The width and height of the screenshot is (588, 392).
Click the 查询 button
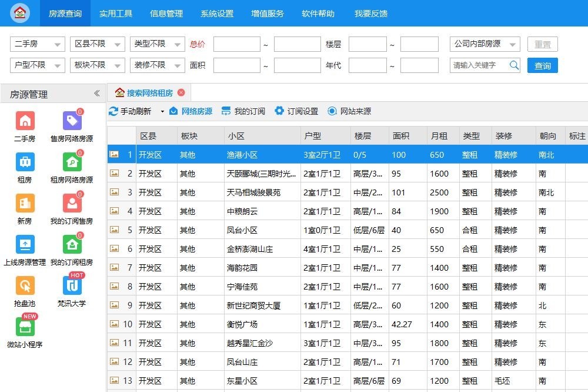[x=542, y=65]
